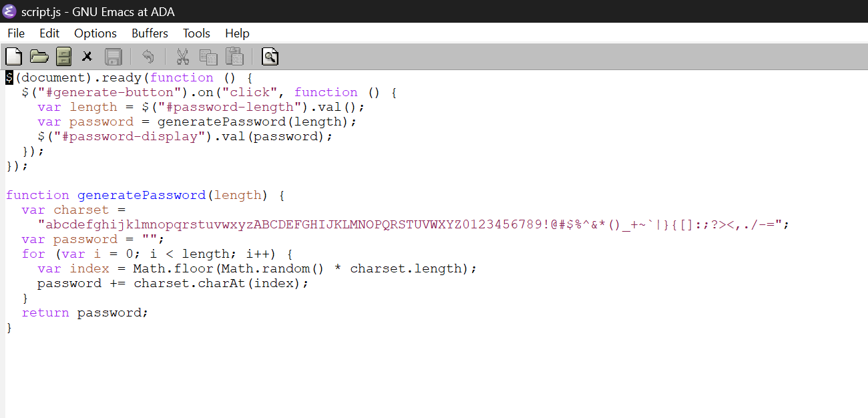Place cursor on the generatePassword function name

(x=141, y=194)
